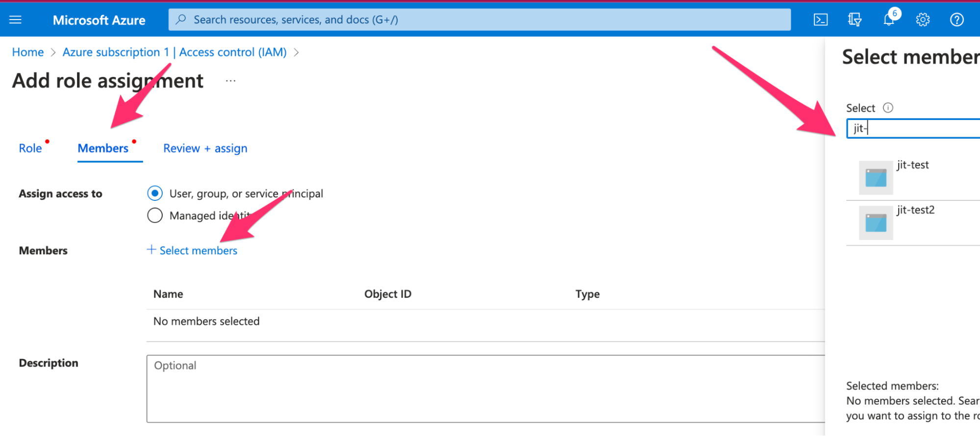The height and width of the screenshot is (436, 980).
Task: Open the portal settings gear
Action: click(x=923, y=20)
